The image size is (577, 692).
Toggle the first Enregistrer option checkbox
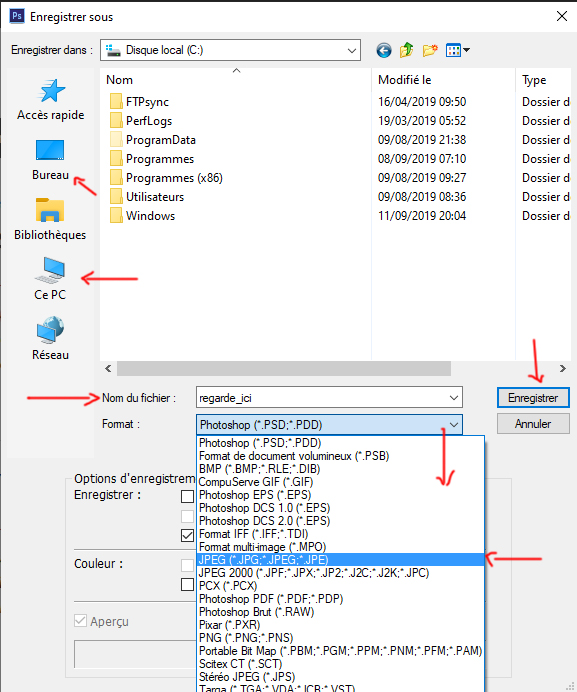tap(188, 496)
